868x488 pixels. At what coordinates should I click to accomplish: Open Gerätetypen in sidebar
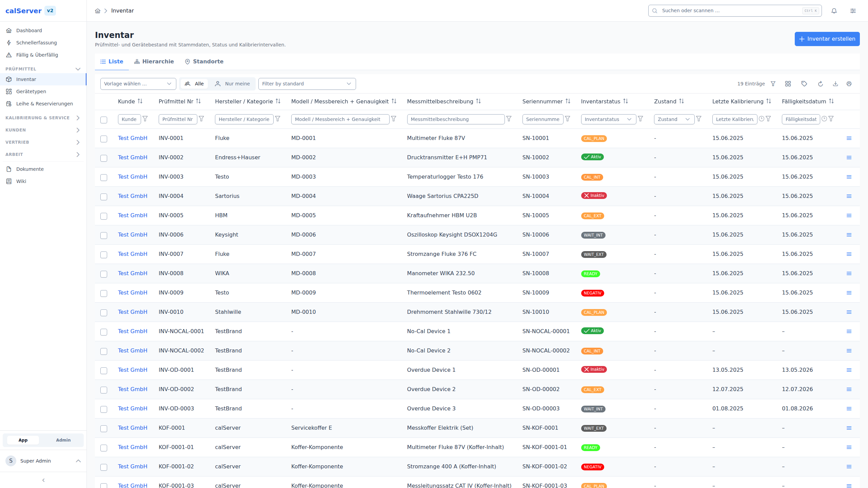click(43, 91)
